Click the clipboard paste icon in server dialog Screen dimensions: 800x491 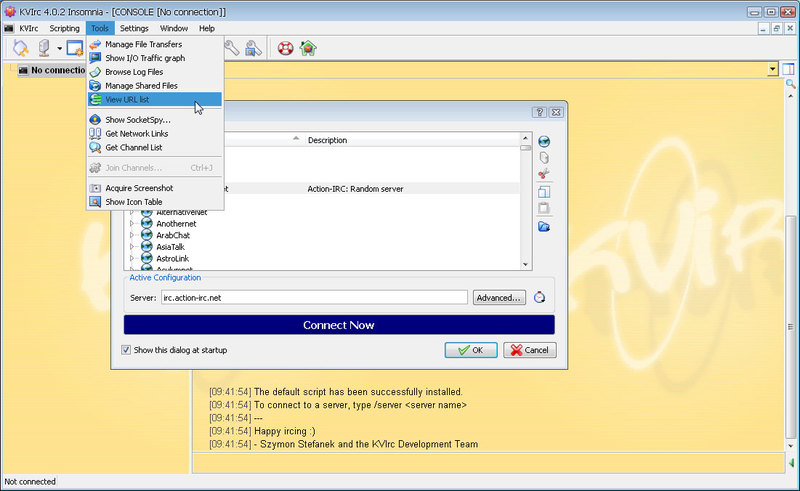(544, 208)
